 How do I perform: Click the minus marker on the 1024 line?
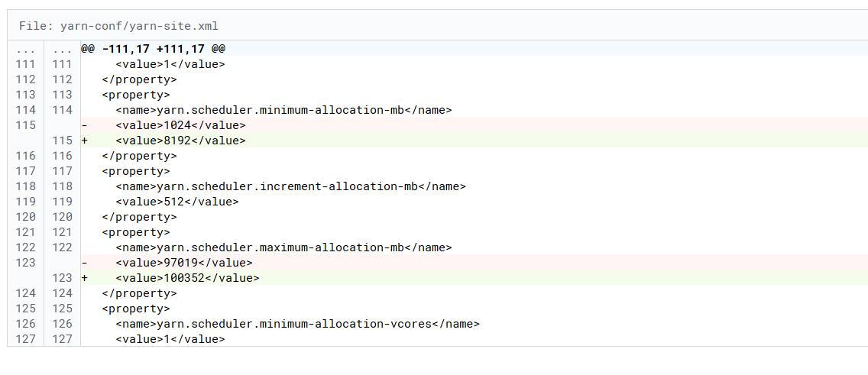pos(85,125)
